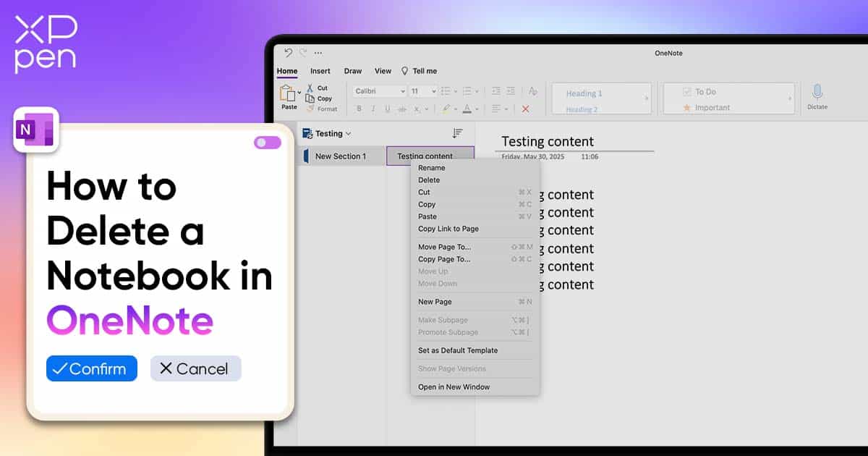Toggle Strikethrough formatting

(403, 109)
